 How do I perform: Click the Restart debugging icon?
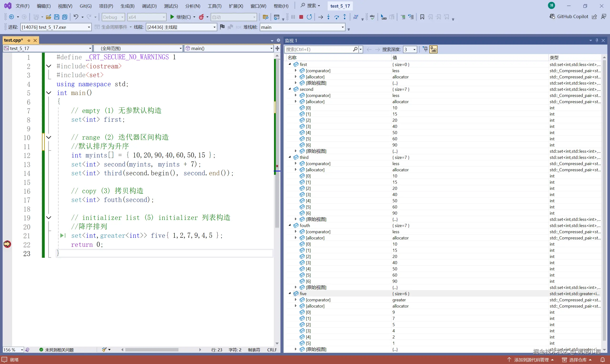[309, 17]
